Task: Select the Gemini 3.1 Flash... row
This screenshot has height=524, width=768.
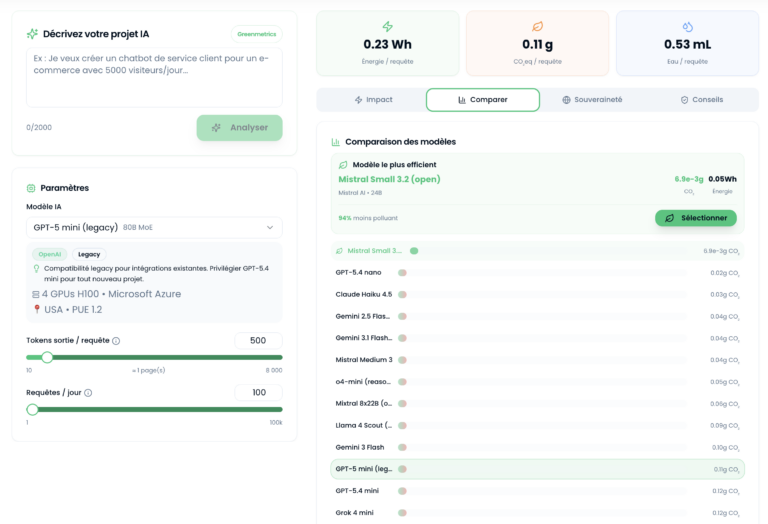Action: [537, 338]
